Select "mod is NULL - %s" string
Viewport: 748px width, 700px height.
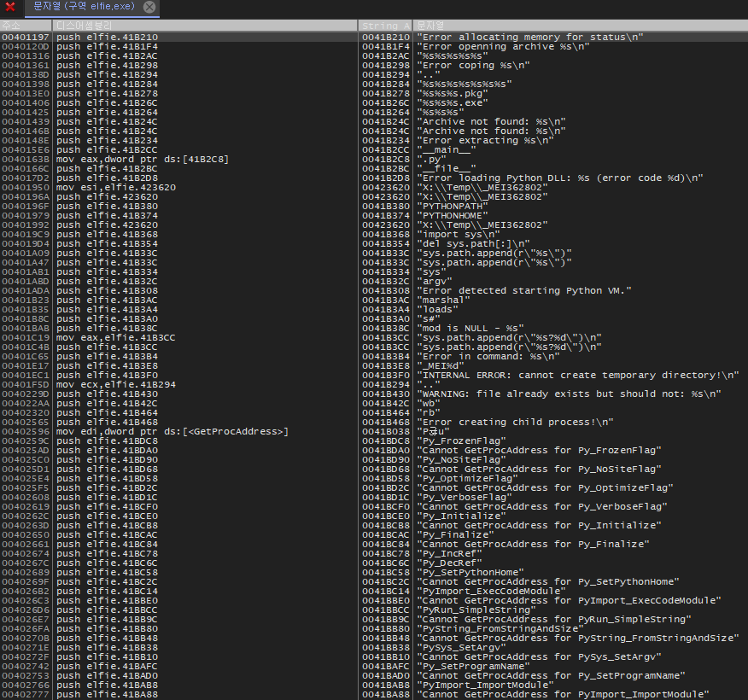[x=470, y=328]
